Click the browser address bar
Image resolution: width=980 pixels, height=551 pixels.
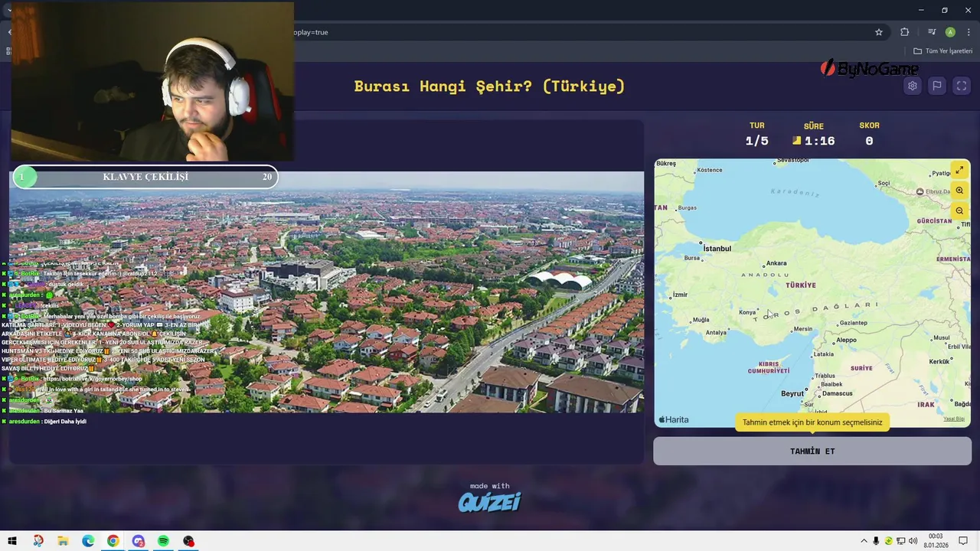582,32
